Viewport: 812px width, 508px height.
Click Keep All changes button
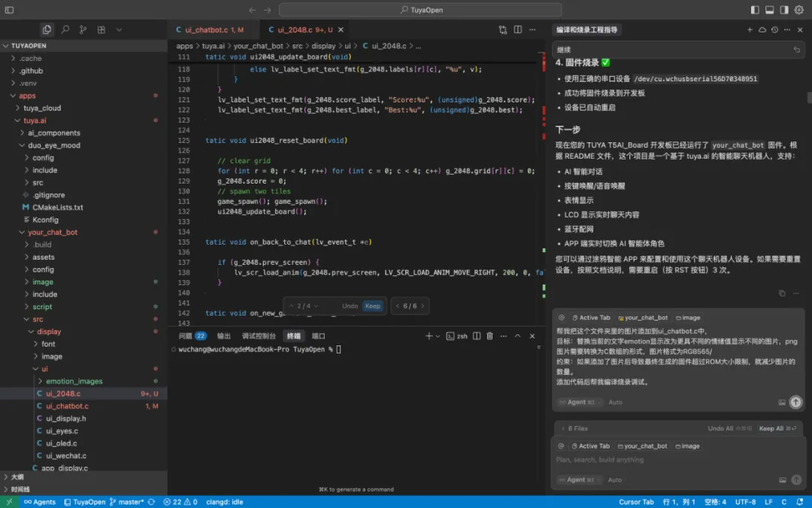point(777,428)
